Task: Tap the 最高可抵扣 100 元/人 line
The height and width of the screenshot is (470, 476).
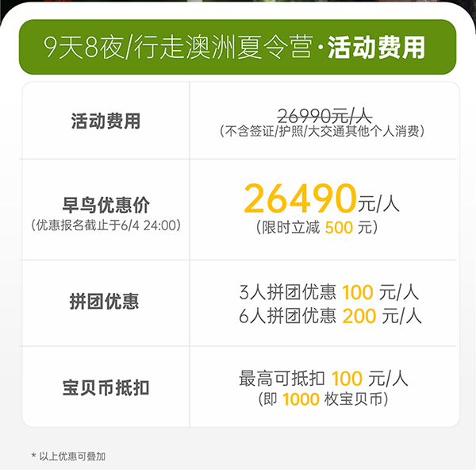Action: (324, 379)
